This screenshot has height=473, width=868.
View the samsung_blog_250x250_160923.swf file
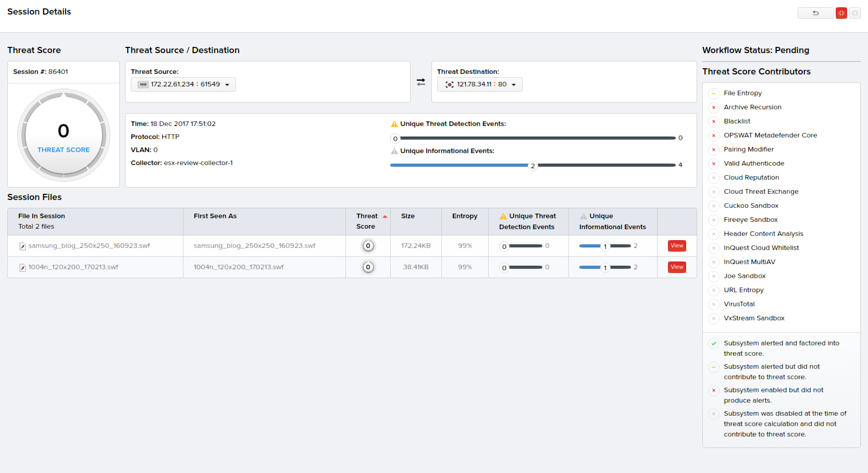tap(677, 246)
